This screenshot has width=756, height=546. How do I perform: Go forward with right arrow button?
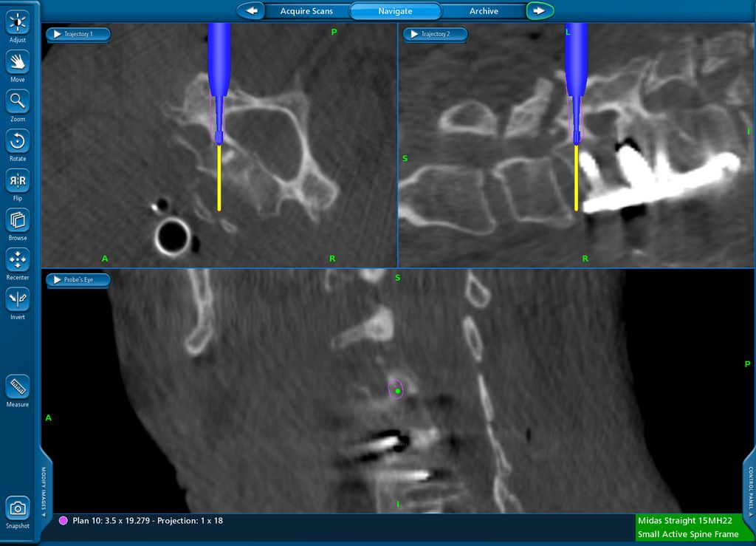coord(539,11)
